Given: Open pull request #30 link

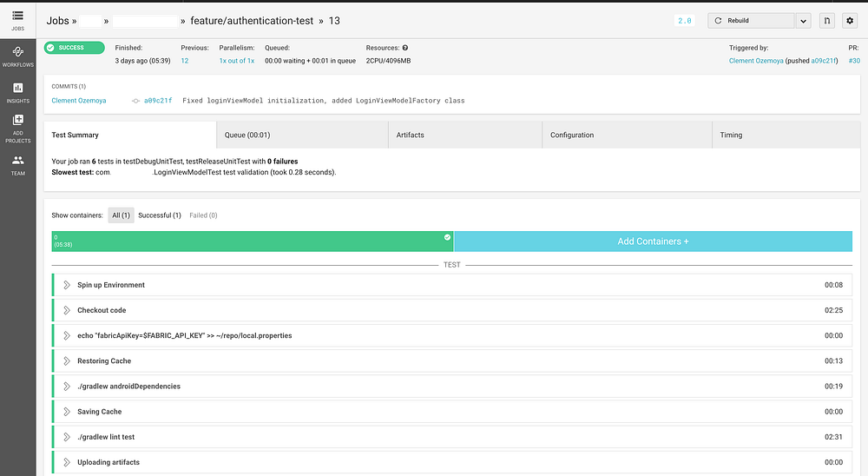Looking at the screenshot, I should [854, 61].
